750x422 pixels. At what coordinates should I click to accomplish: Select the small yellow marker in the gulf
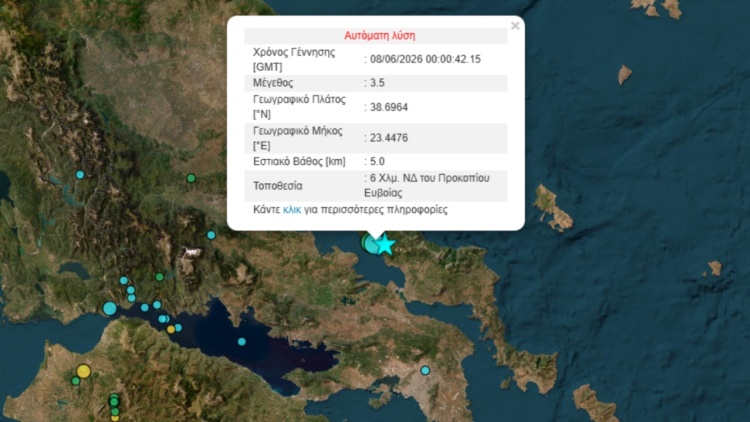171,330
